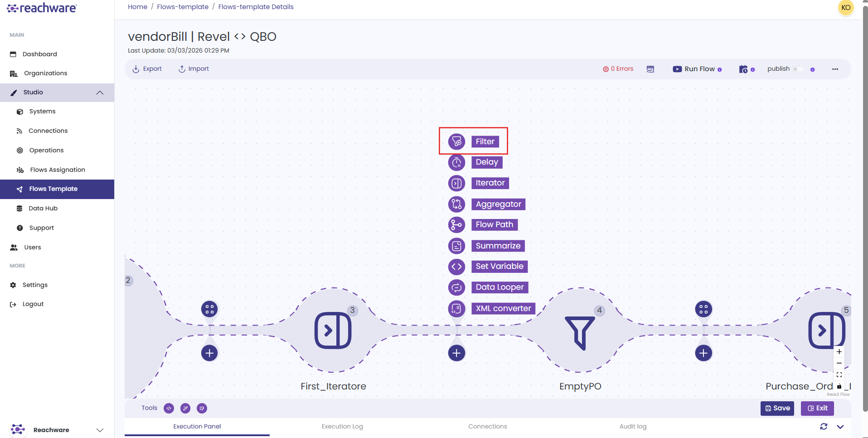This screenshot has width=868, height=438.
Task: Toggle the publish switch
Action: 798,69
